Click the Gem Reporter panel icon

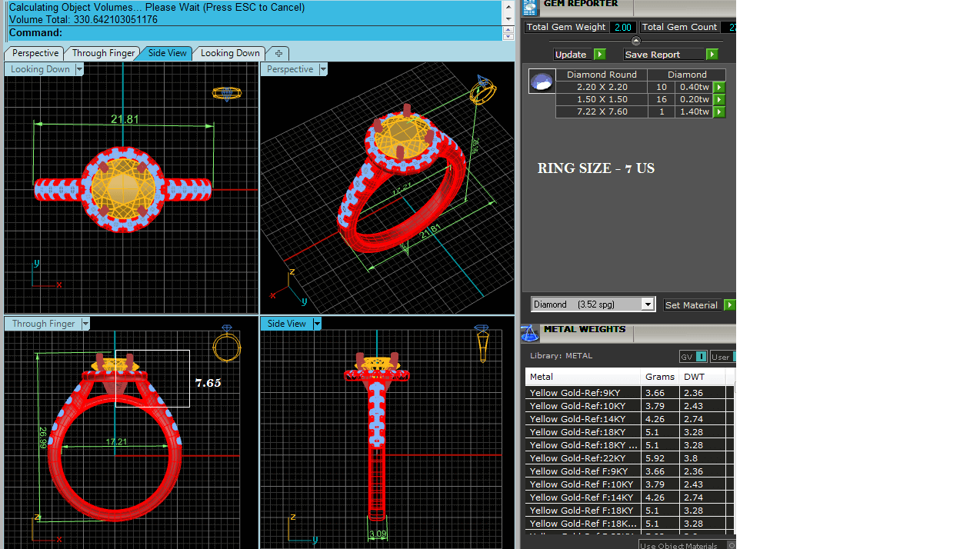(x=530, y=7)
